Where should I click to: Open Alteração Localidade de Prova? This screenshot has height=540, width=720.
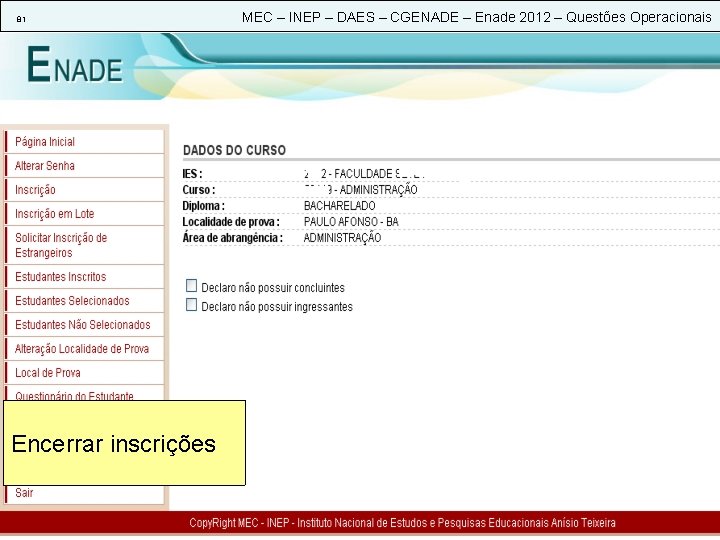coord(82,349)
